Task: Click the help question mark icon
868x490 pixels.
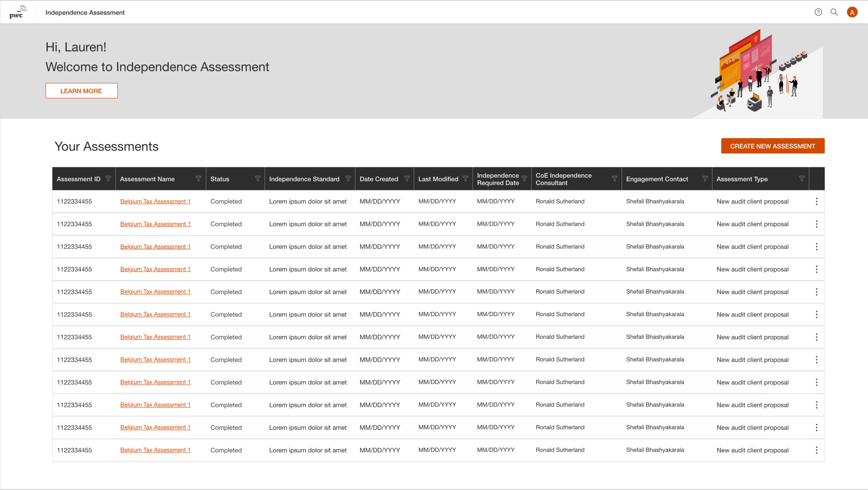Action: [818, 12]
